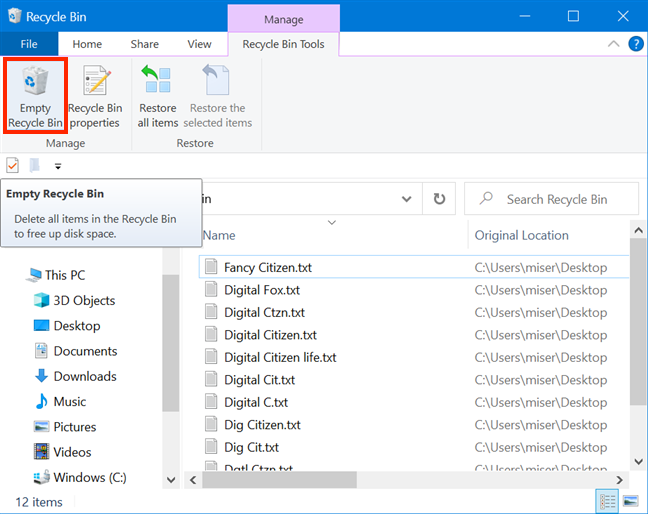Open Customize Quick Access Toolbar dropdown
The width and height of the screenshot is (648, 514).
click(x=58, y=166)
